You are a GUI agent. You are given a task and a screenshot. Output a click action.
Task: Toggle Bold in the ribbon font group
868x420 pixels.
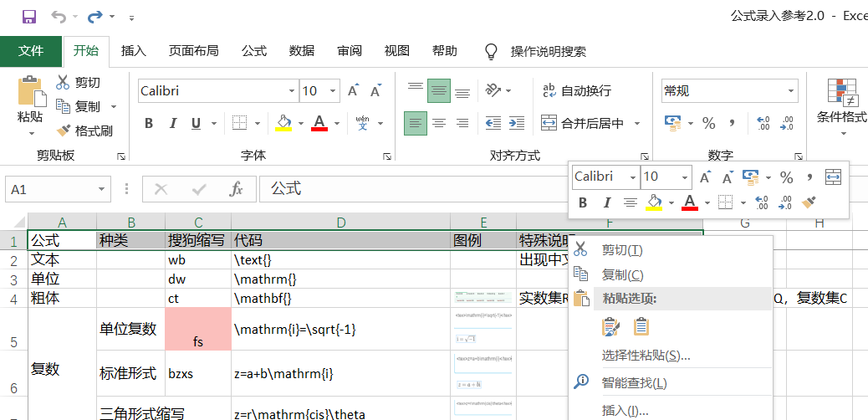click(x=149, y=123)
